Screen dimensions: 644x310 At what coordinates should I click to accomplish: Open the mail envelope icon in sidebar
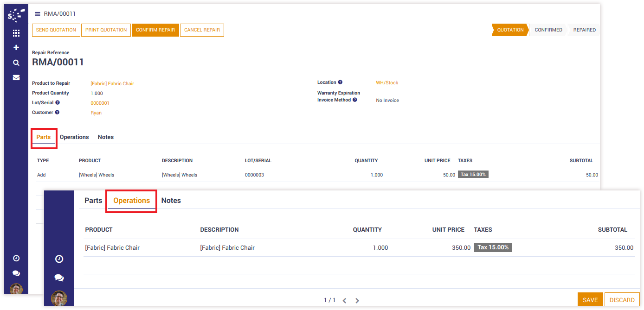pos(16,77)
